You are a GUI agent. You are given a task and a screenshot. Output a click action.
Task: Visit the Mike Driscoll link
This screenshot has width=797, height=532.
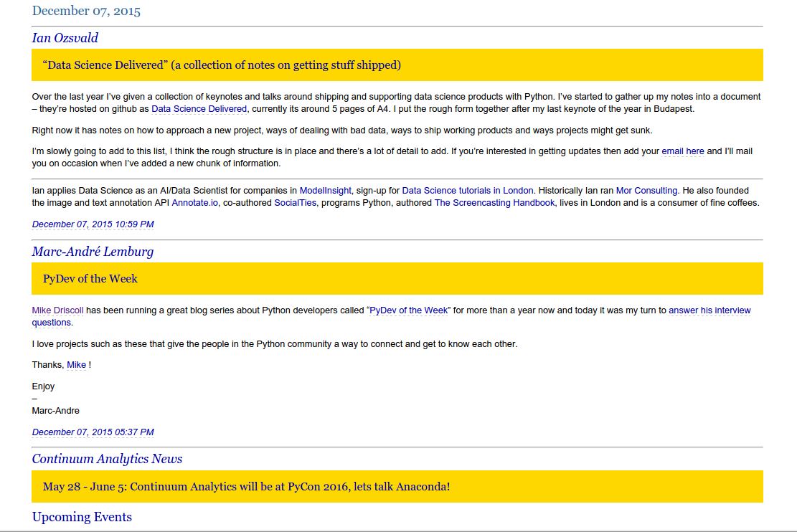pos(57,310)
